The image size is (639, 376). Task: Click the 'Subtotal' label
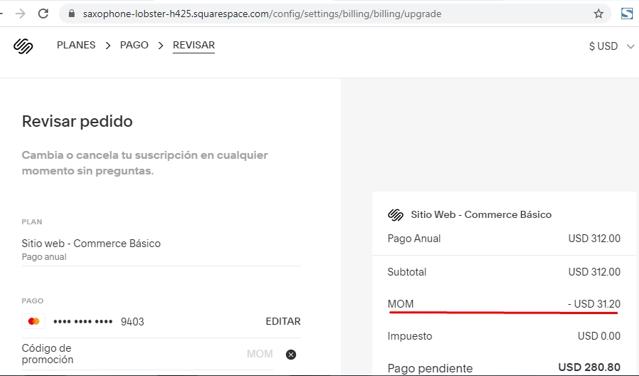[407, 272]
